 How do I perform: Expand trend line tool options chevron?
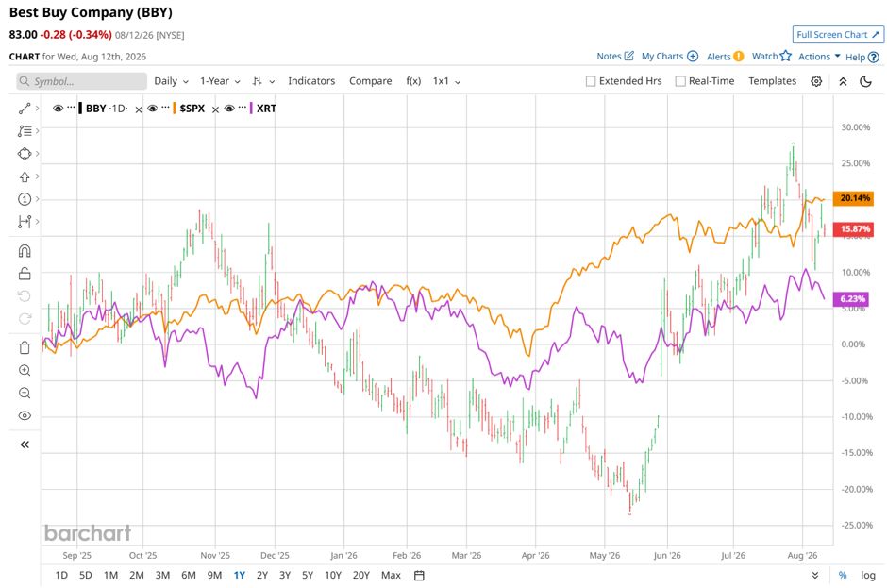pyautogui.click(x=38, y=109)
